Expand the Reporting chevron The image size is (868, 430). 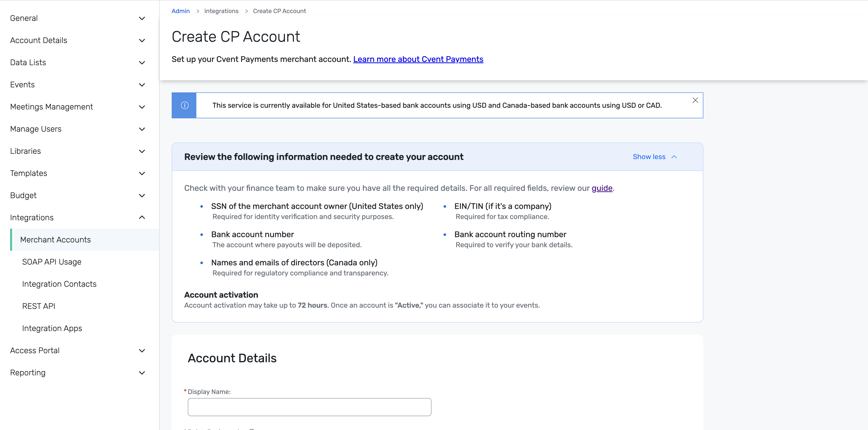click(142, 373)
